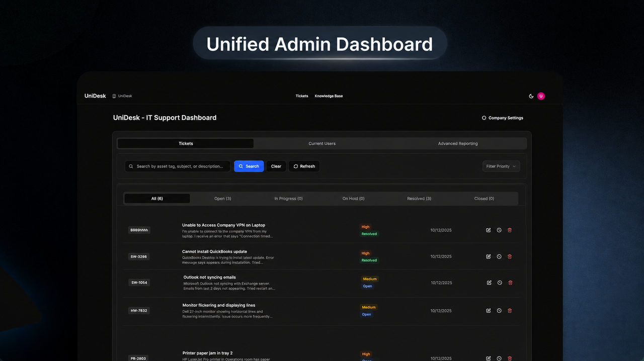This screenshot has width=644, height=361.
Task: Edit the VPN on Laptop ticket
Action: pos(489,230)
